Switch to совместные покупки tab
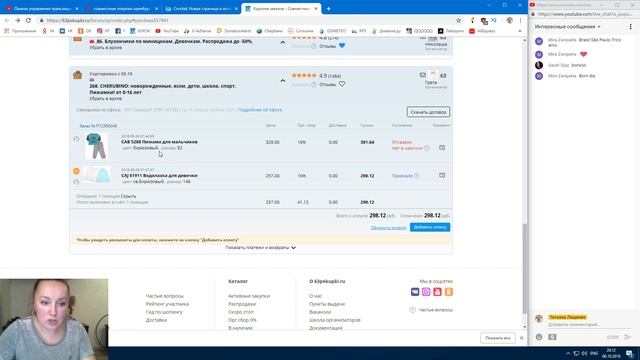This screenshot has height=360, width=640. click(x=121, y=8)
